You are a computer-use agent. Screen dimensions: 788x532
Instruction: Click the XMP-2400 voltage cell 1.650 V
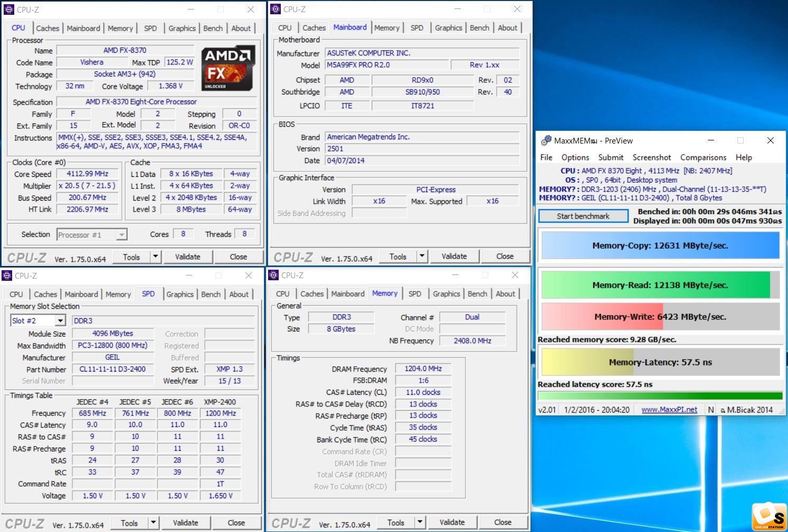tap(221, 496)
